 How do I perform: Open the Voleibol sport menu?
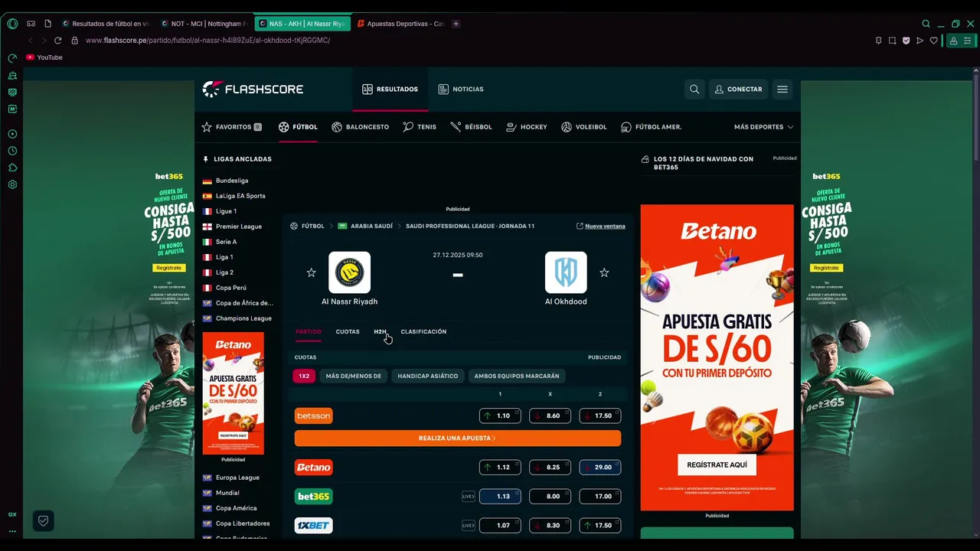click(x=584, y=127)
